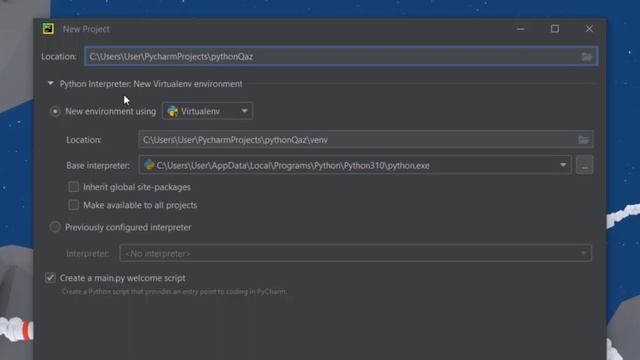Click the New Project title text

pos(86,29)
